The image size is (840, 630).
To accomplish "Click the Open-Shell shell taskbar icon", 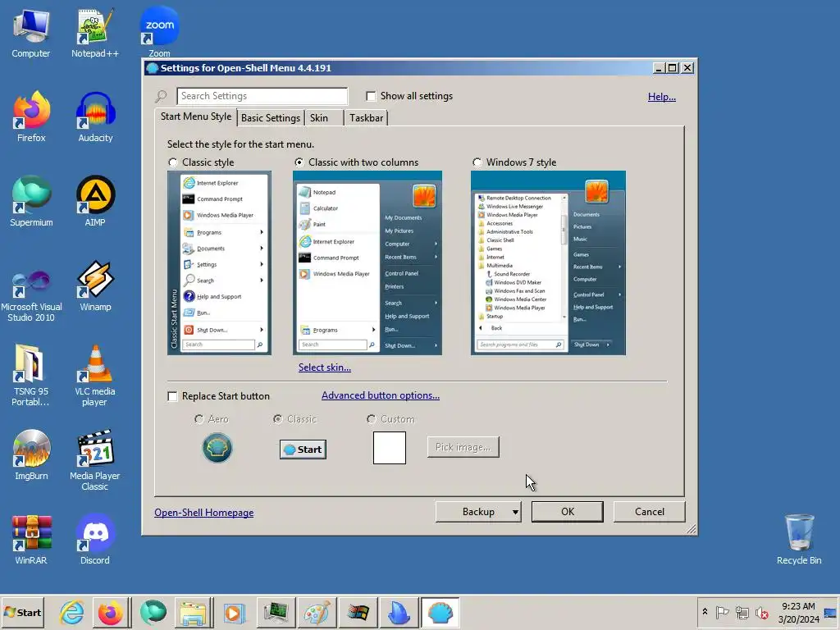I will point(441,612).
